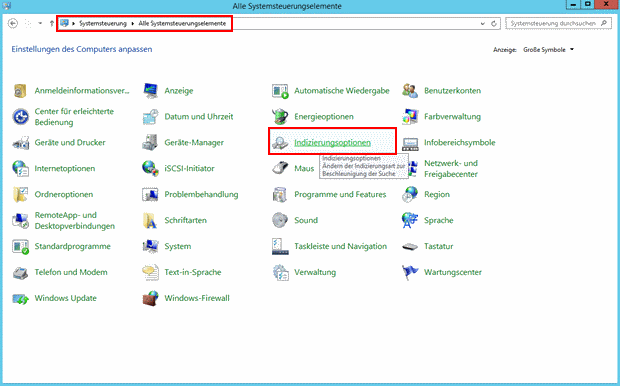Select Alle Systemsteuerungselemente breadcrumb segment
This screenshot has height=386, width=620.
click(182, 24)
